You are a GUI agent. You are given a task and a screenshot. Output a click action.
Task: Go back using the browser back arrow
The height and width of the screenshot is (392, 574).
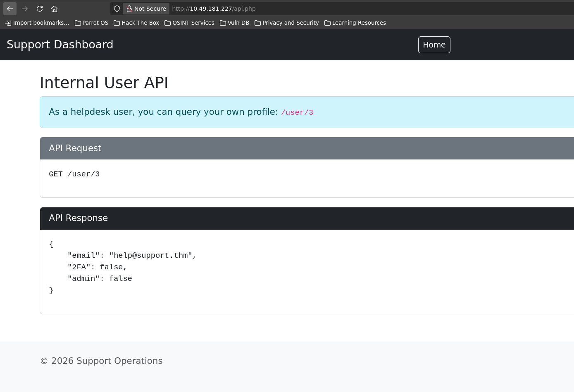click(x=10, y=9)
